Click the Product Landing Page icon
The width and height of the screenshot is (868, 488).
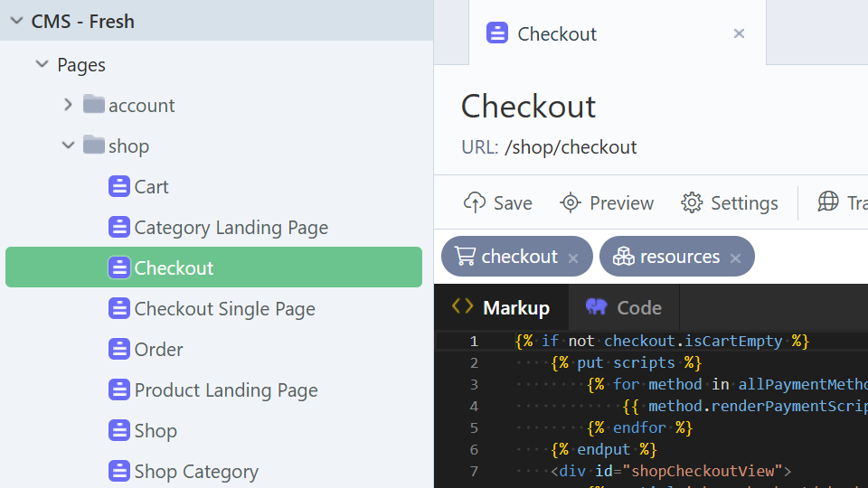[x=119, y=389]
